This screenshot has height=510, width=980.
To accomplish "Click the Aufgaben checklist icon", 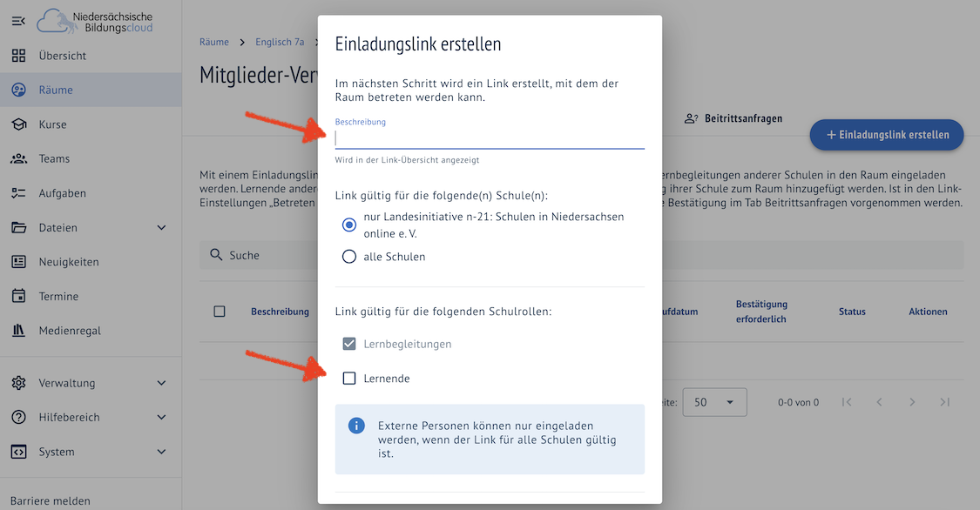I will (x=19, y=193).
